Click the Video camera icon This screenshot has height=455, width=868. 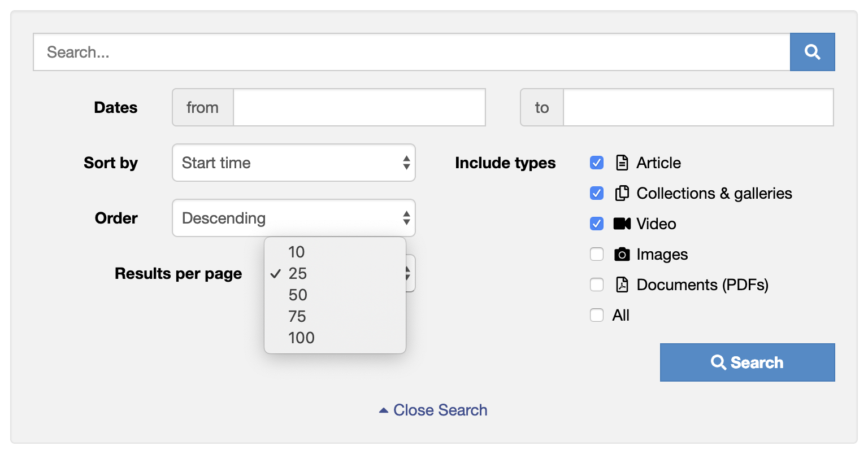(622, 224)
